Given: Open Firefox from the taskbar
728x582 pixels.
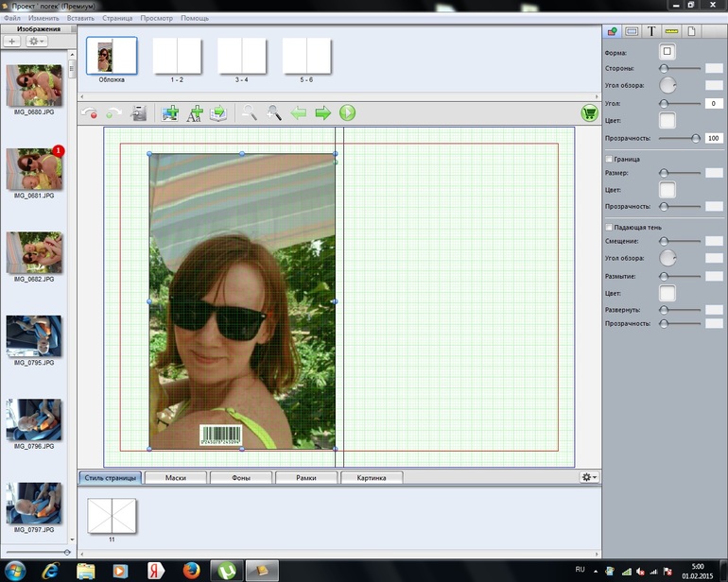Looking at the screenshot, I should coord(191,571).
